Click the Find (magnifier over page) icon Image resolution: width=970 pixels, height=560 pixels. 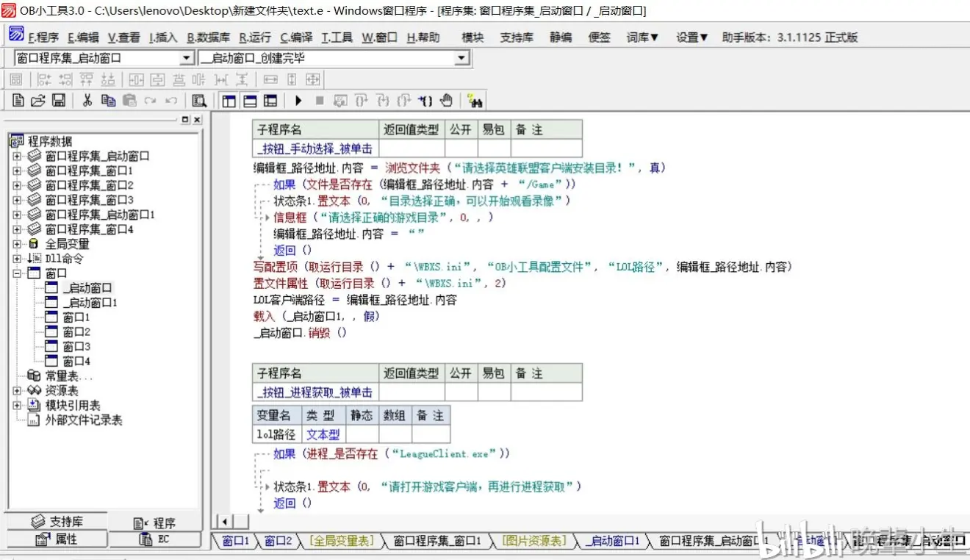(x=198, y=101)
